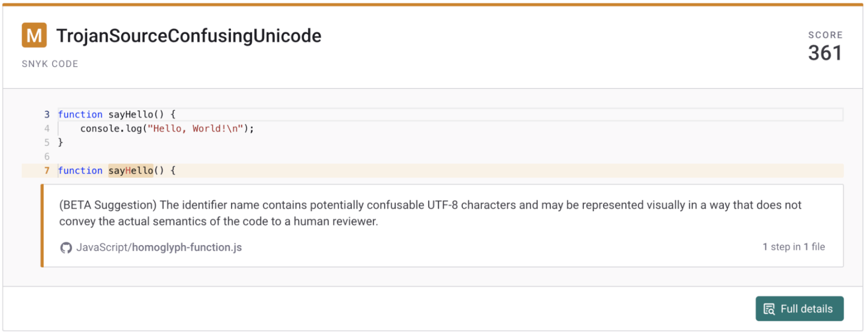The image size is (868, 334).
Task: Click the SCORE 361 value
Action: tap(825, 52)
